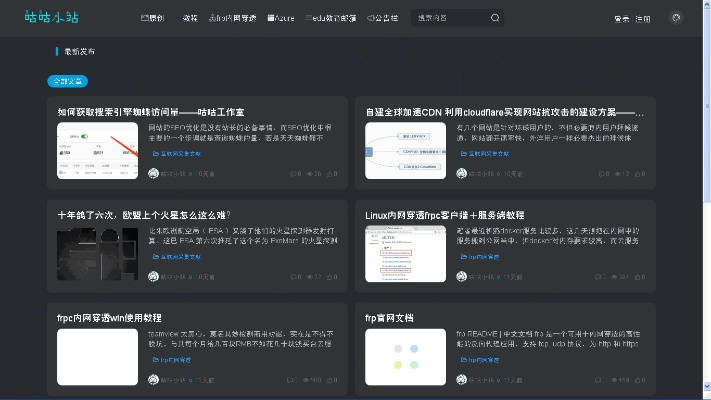Click the 登录 login link
711x400 pixels.
621,19
